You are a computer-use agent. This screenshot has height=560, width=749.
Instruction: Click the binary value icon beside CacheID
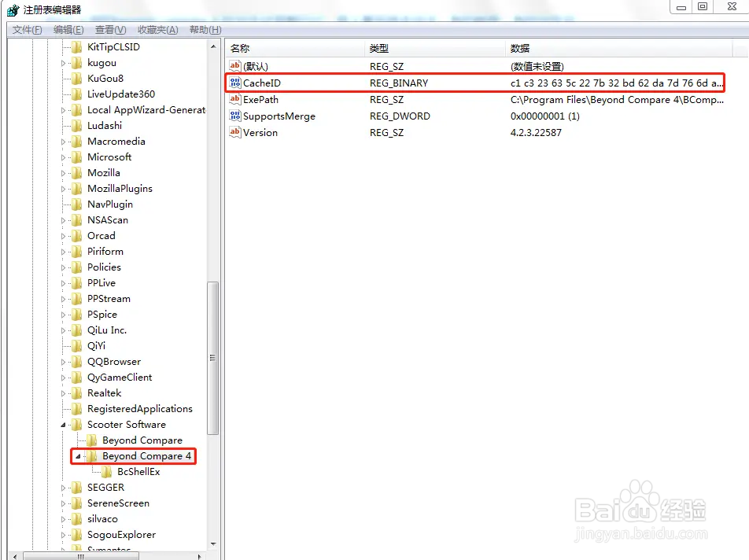[235, 83]
